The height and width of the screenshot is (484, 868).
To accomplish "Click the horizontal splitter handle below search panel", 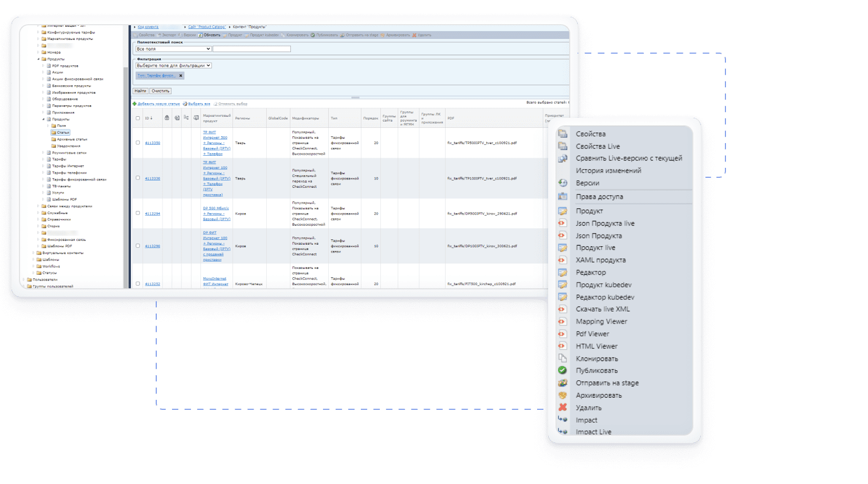I will tap(356, 97).
